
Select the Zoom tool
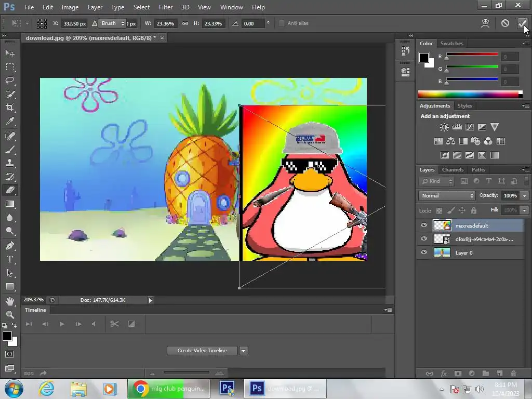point(10,314)
